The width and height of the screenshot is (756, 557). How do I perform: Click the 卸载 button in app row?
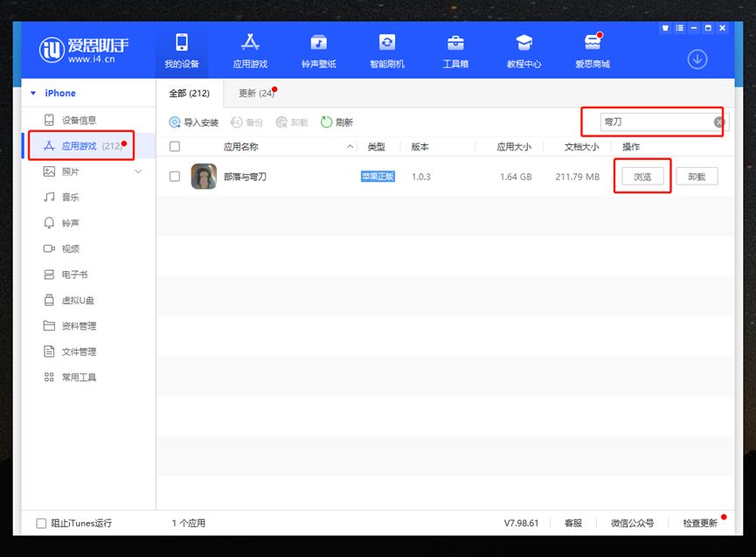tap(697, 177)
